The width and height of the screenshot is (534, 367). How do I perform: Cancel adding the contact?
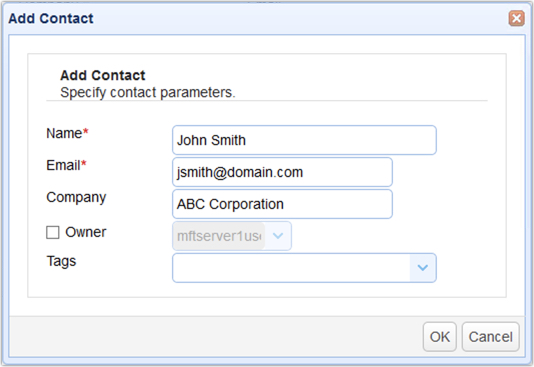[490, 337]
